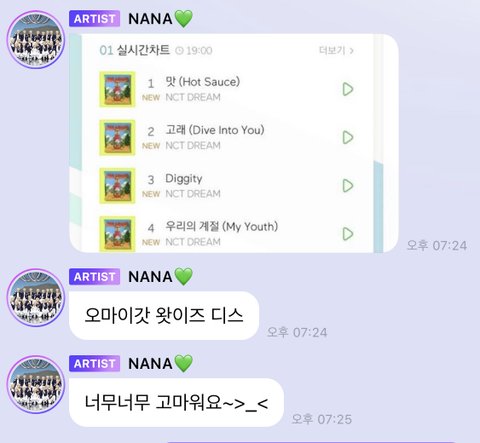Click ARTIST badge above 고마워요 message

[x=94, y=363]
